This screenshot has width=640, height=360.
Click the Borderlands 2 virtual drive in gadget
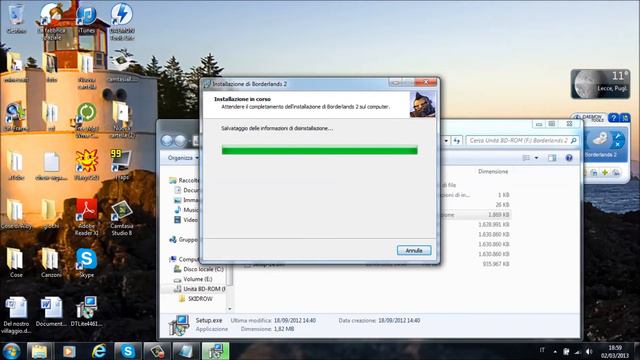pos(600,144)
